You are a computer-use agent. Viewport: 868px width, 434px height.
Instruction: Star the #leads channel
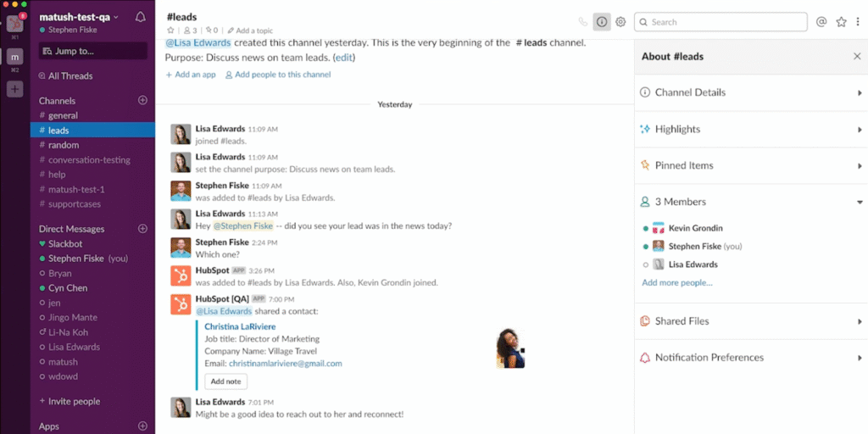click(170, 31)
